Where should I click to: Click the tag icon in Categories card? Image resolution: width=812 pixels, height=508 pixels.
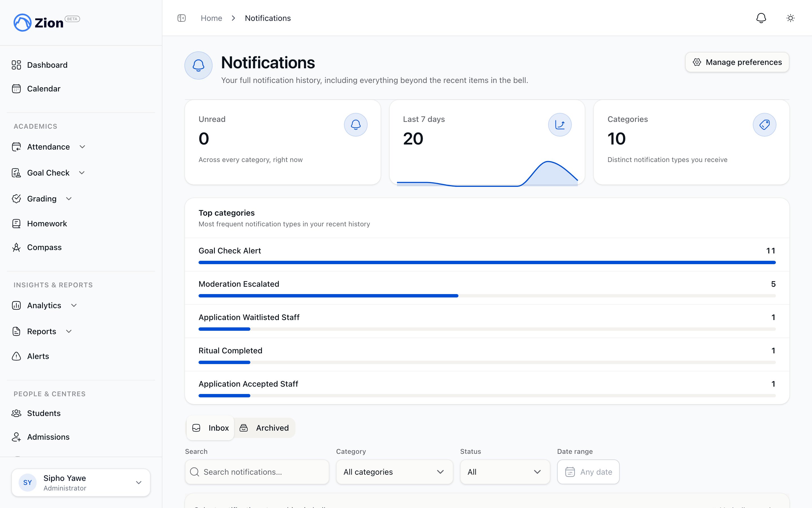(x=764, y=125)
